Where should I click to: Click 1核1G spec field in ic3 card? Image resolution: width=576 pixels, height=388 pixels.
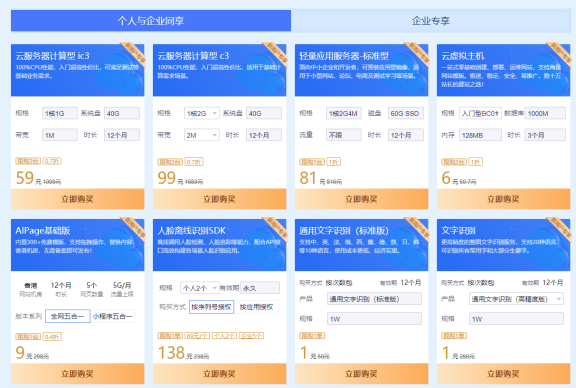(60, 113)
